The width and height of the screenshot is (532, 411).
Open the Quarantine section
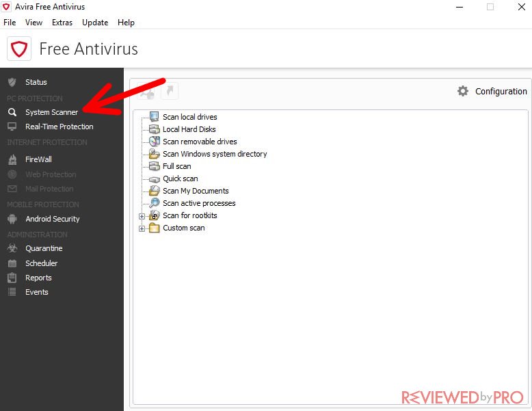(x=44, y=248)
